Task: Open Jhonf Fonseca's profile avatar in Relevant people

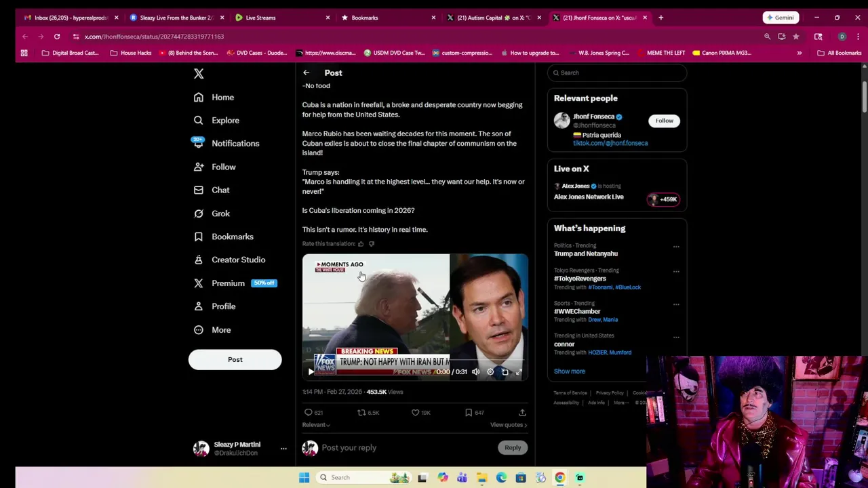Action: point(561,120)
